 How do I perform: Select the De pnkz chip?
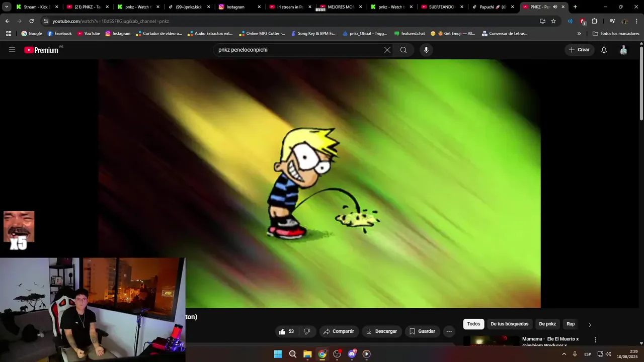click(547, 324)
